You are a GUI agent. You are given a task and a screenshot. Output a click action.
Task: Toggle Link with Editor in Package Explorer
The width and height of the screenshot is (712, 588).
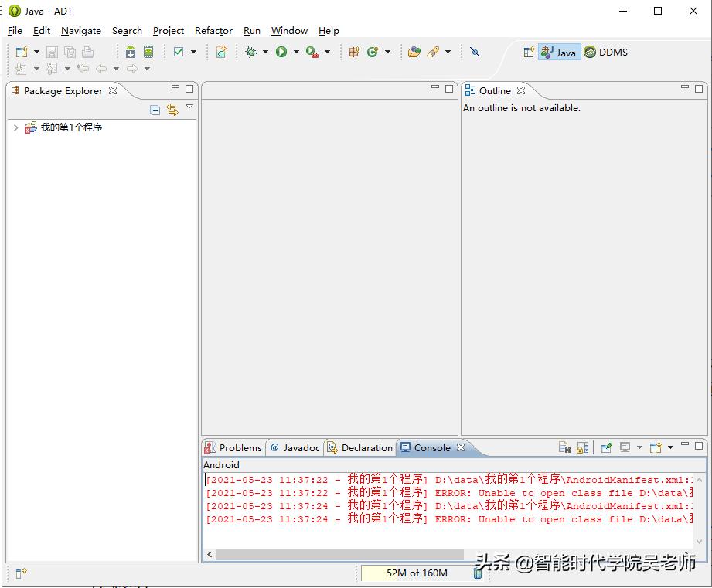(x=172, y=110)
